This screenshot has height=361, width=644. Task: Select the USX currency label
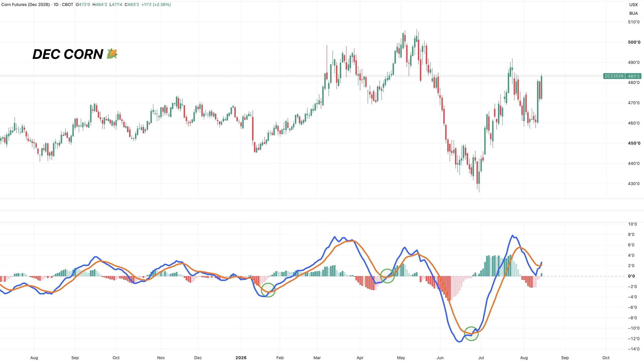633,5
